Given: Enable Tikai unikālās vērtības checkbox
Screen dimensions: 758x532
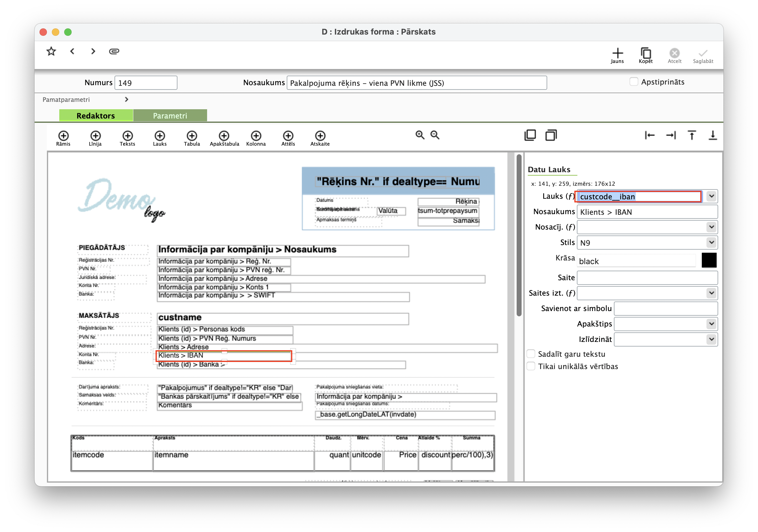Looking at the screenshot, I should pyautogui.click(x=531, y=366).
